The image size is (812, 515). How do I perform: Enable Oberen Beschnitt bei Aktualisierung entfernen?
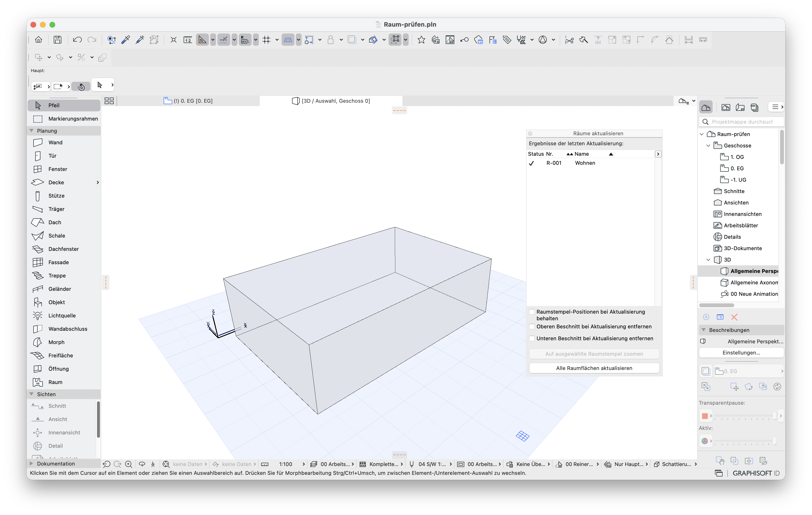tap(532, 327)
